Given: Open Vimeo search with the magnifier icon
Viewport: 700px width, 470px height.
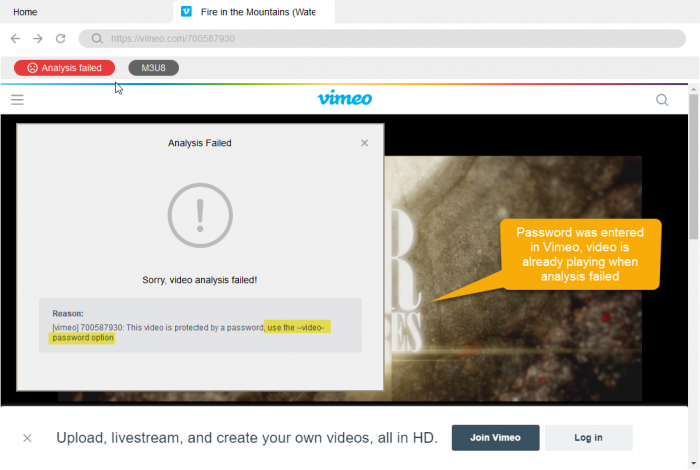Looking at the screenshot, I should click(x=662, y=100).
